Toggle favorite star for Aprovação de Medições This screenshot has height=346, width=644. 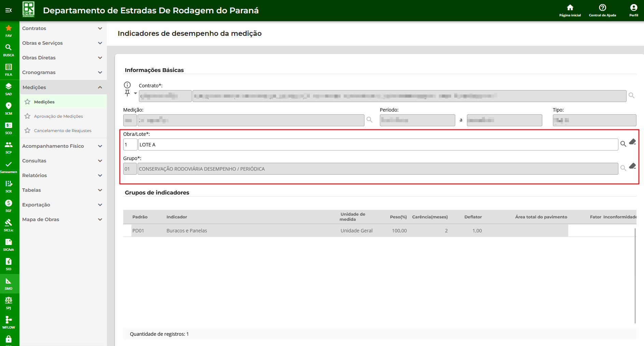point(28,116)
